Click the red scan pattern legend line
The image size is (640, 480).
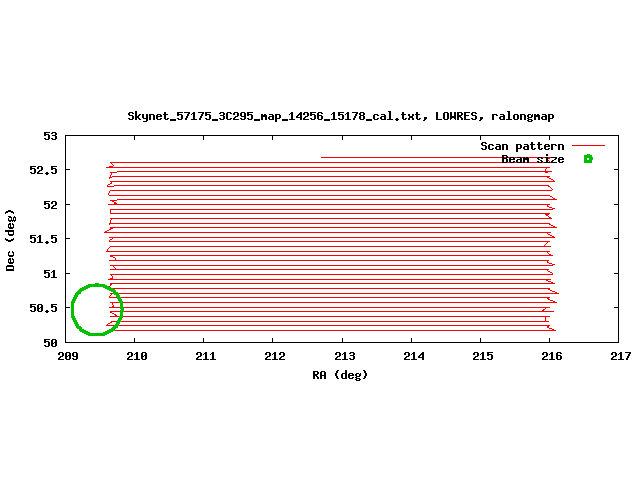[588, 145]
